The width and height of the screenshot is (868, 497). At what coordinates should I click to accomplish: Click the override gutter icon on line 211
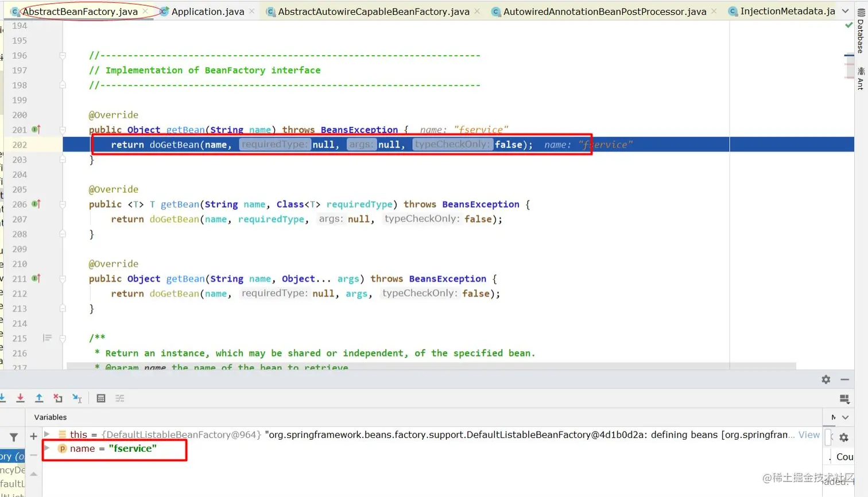pyautogui.click(x=36, y=279)
